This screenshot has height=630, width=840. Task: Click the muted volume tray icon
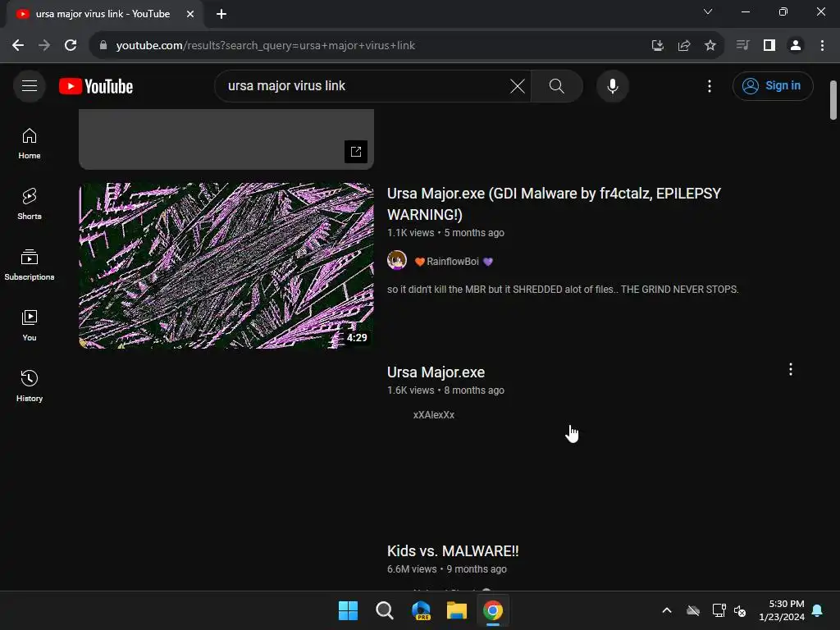tap(740, 610)
